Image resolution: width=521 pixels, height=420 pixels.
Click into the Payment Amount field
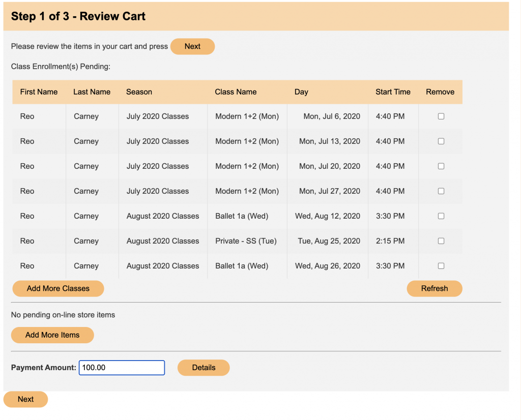coord(122,368)
